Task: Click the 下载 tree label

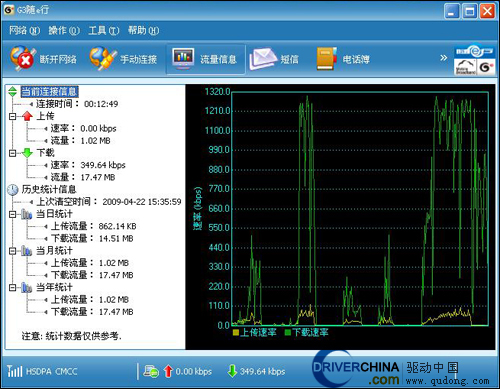Action: (45, 153)
